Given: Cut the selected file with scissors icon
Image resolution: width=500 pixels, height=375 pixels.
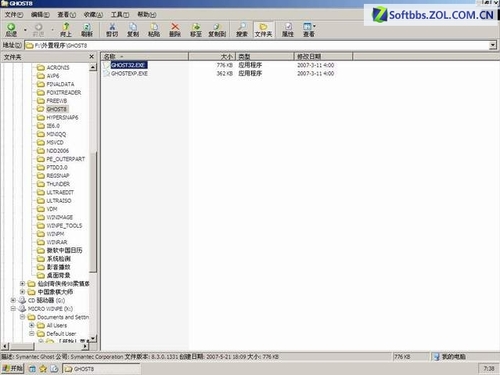Looking at the screenshot, I should pos(112,30).
